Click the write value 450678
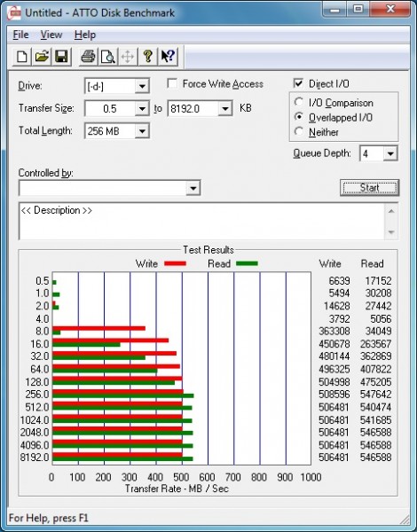 point(334,344)
